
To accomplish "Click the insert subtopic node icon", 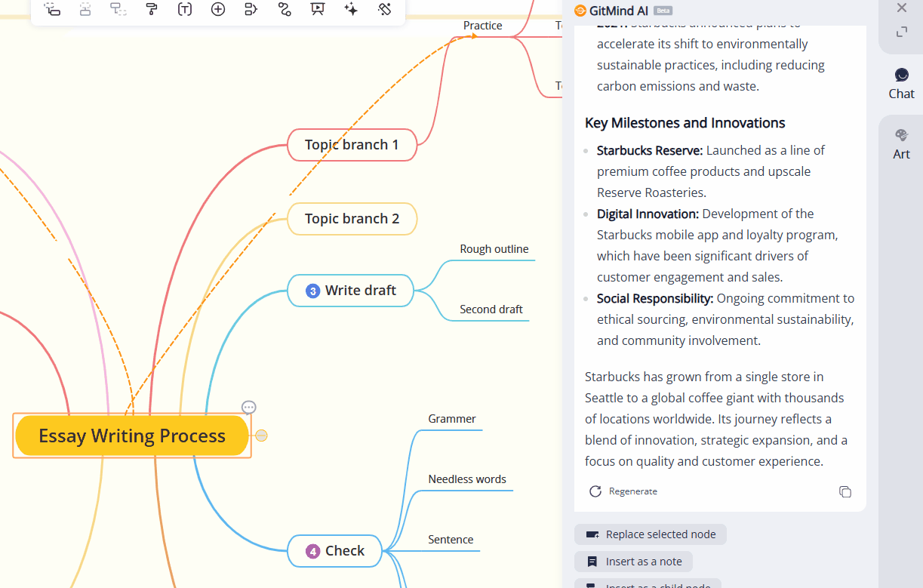I will (x=52, y=9).
